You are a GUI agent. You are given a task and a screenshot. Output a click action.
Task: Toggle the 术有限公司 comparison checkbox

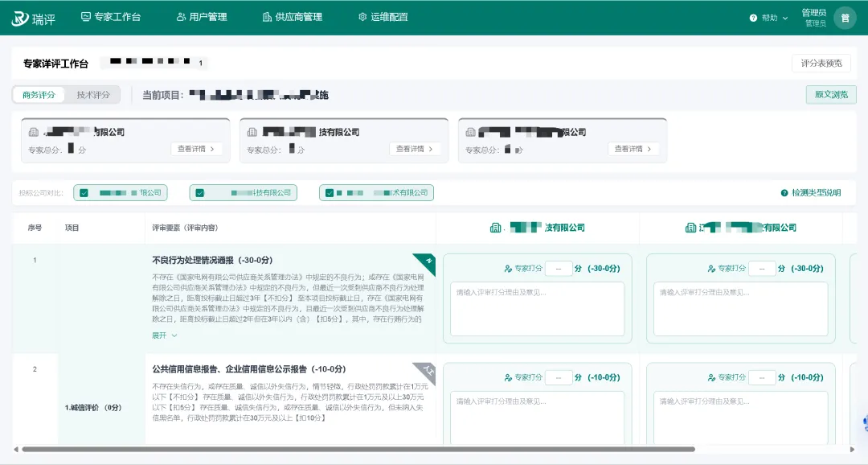(x=330, y=193)
